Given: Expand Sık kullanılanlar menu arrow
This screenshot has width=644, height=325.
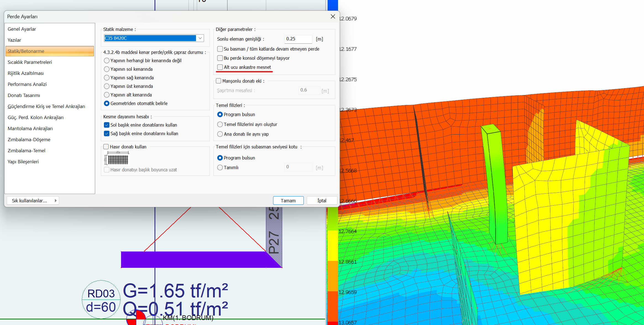Looking at the screenshot, I should [56, 201].
